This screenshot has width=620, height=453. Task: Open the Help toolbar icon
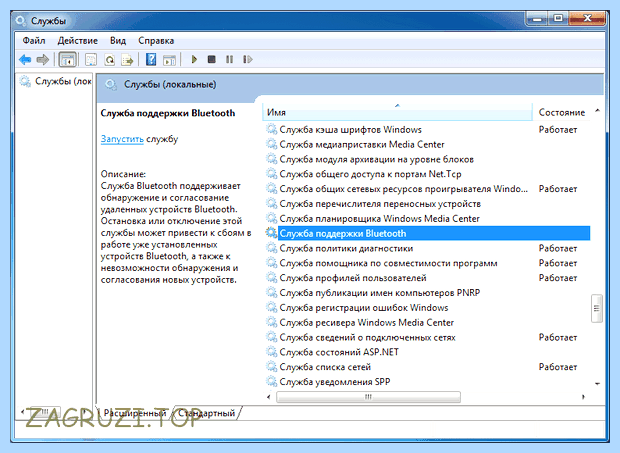[x=151, y=60]
